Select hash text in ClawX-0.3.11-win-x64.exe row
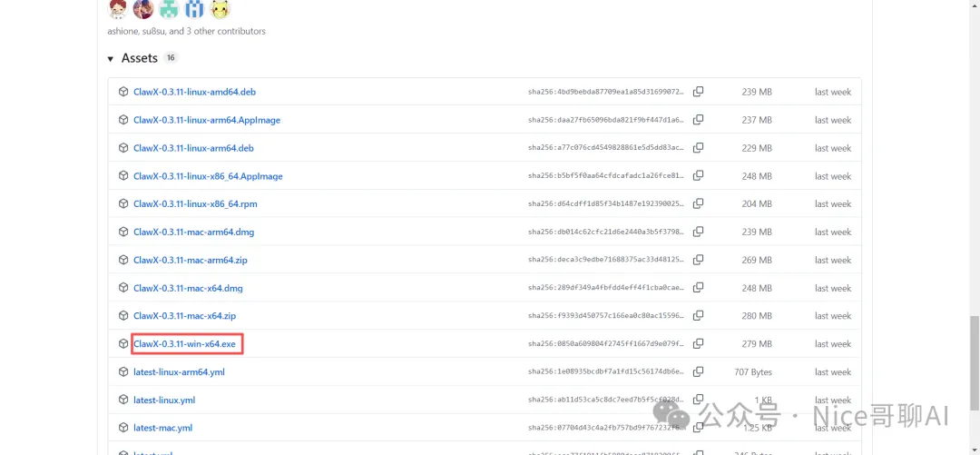The height and width of the screenshot is (455, 980). click(606, 343)
